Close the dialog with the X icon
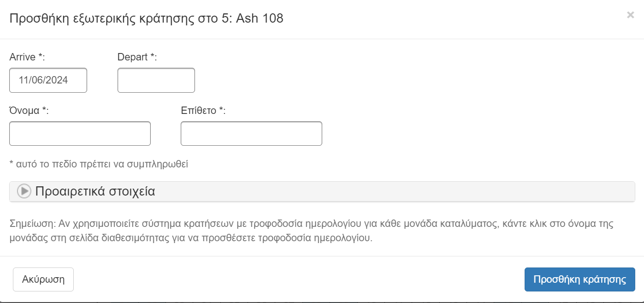Image resolution: width=644 pixels, height=303 pixels. point(630,15)
